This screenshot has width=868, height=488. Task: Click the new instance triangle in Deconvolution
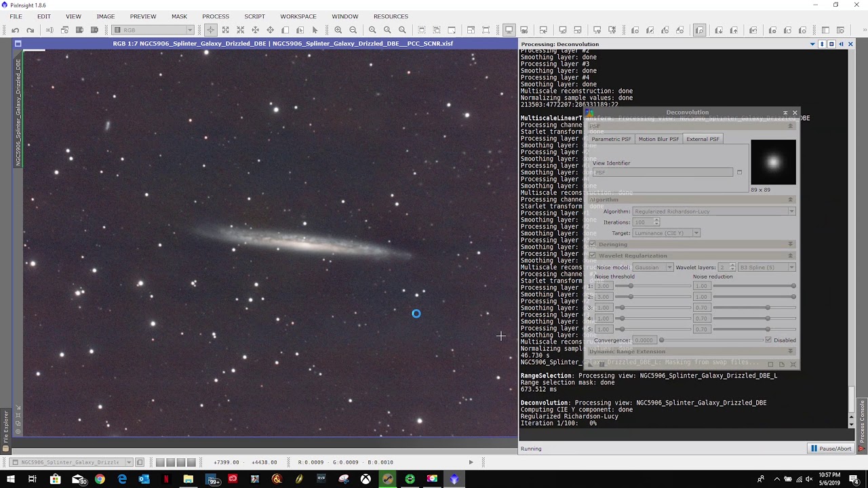coord(591,365)
